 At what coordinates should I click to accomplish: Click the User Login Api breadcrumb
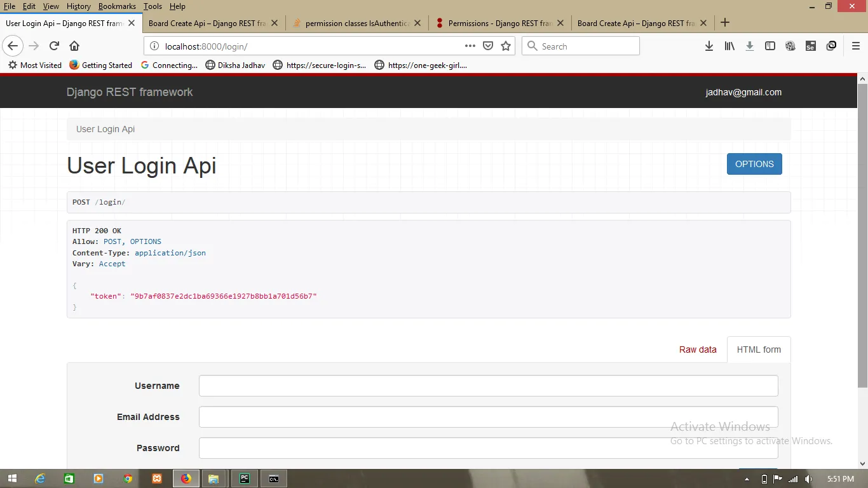point(105,129)
